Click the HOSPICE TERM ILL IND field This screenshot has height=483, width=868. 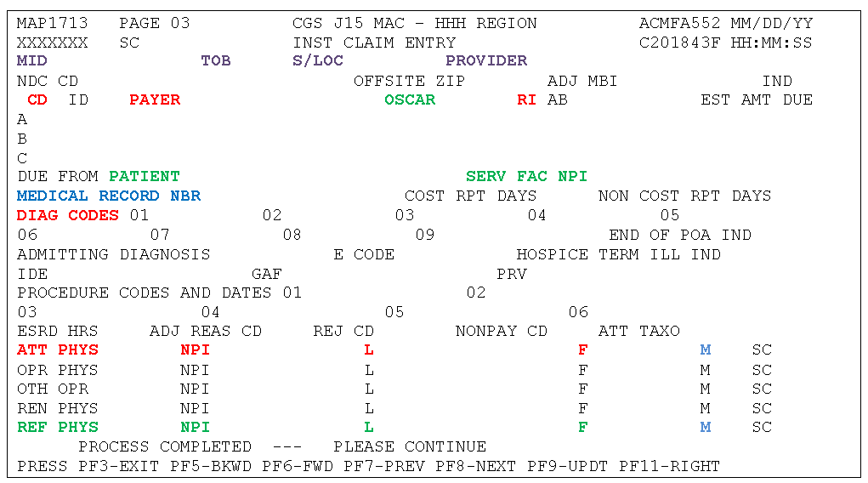pyautogui.click(x=618, y=254)
